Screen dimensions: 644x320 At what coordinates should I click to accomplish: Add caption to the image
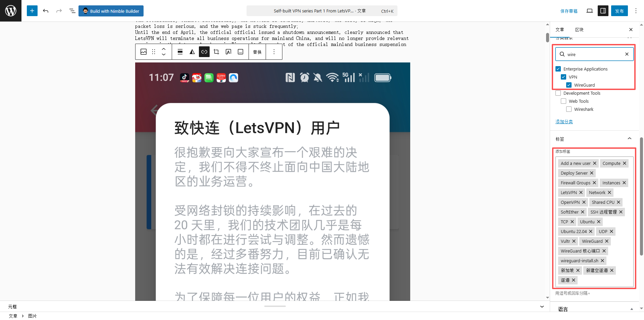[240, 52]
